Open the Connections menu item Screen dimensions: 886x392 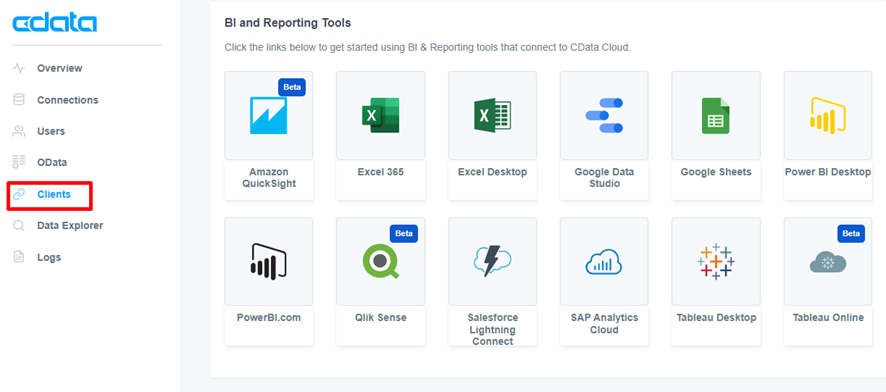click(67, 100)
